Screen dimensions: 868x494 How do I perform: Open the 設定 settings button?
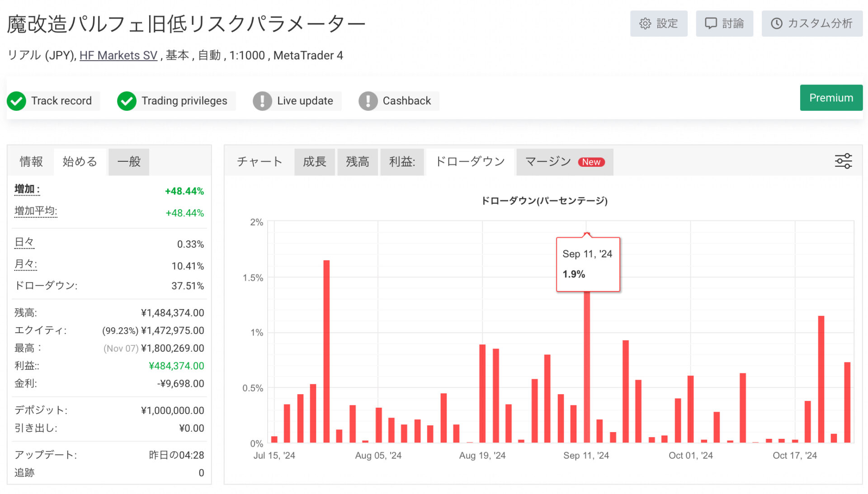(x=659, y=24)
